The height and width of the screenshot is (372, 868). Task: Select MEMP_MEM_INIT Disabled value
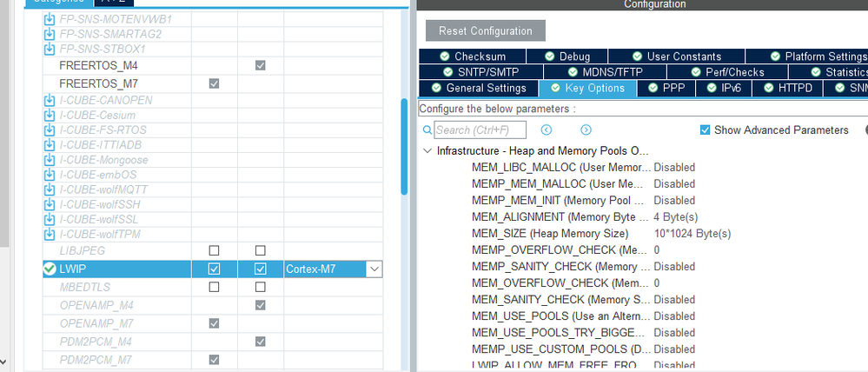(x=674, y=201)
